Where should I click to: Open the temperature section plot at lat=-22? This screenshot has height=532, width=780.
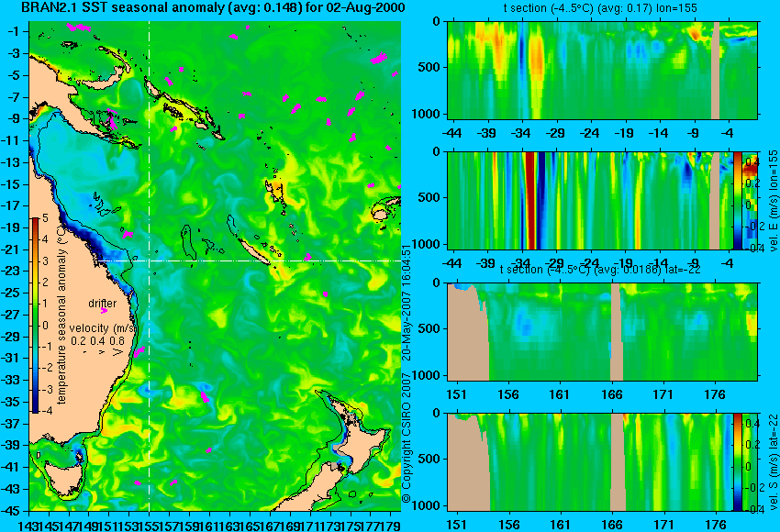click(602, 332)
